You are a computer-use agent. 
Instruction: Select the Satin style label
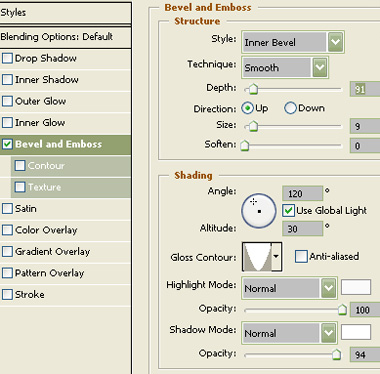[x=26, y=209]
